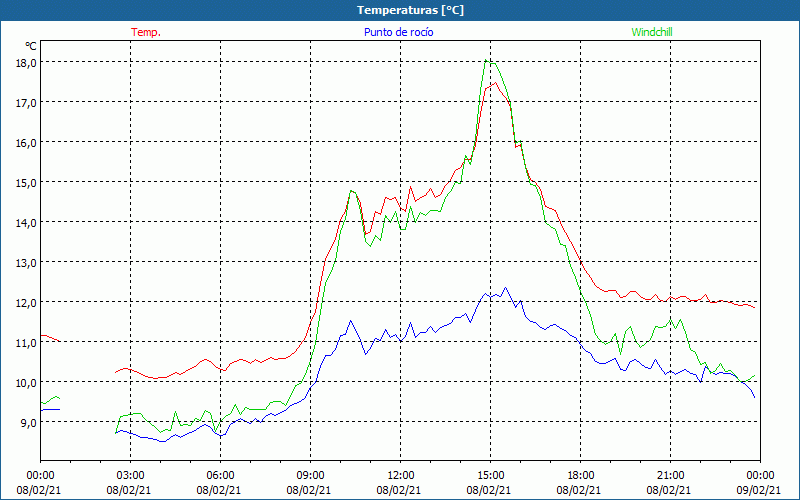Viewport: 800px width, 500px height.
Task: Click the red Temp. curve peak at 15:00
Action: [x=495, y=83]
